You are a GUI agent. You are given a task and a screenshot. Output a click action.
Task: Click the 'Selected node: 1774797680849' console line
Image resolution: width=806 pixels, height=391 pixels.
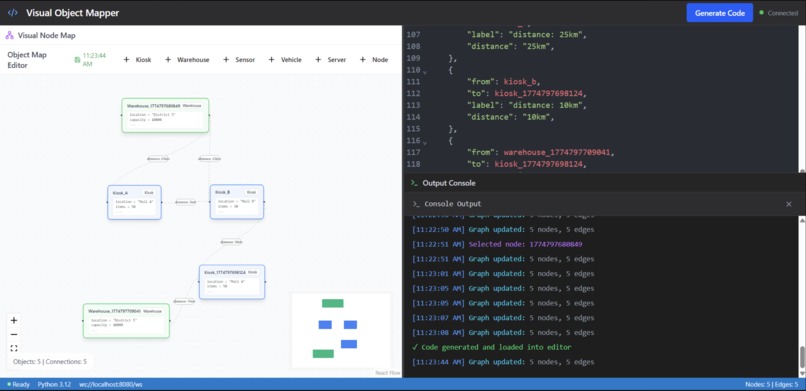[497, 244]
